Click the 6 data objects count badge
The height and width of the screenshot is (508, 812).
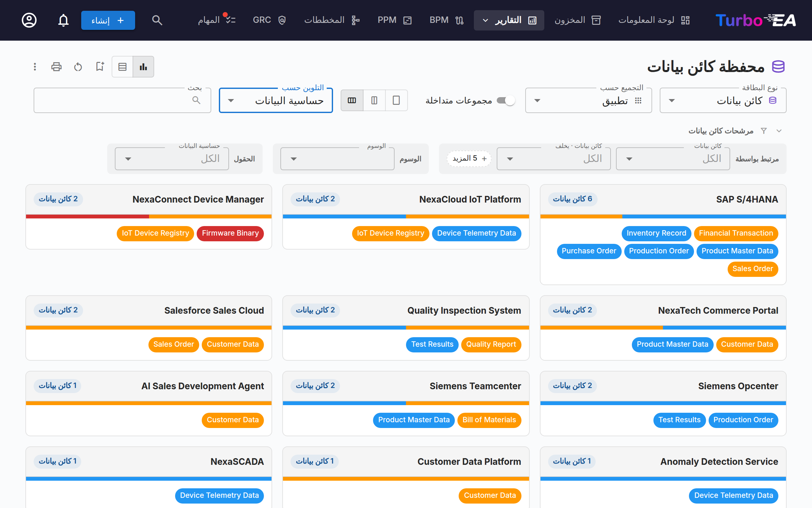(x=573, y=199)
